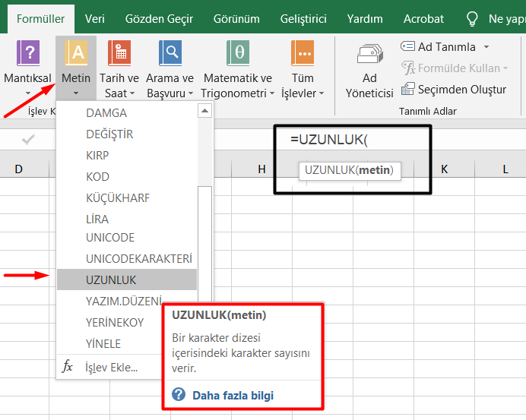Viewport: 526px width, 420px height.
Task: Select the DAMGA function
Action: coord(127,113)
